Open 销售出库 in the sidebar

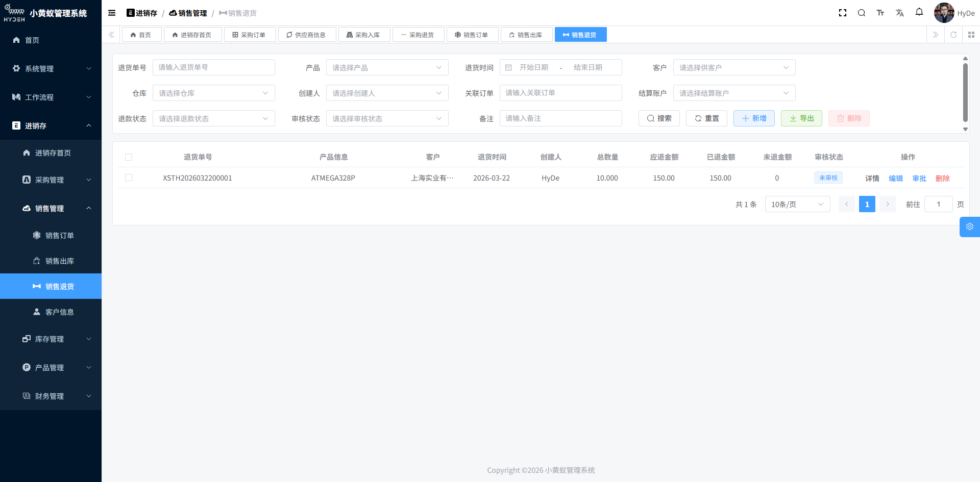(x=51, y=261)
